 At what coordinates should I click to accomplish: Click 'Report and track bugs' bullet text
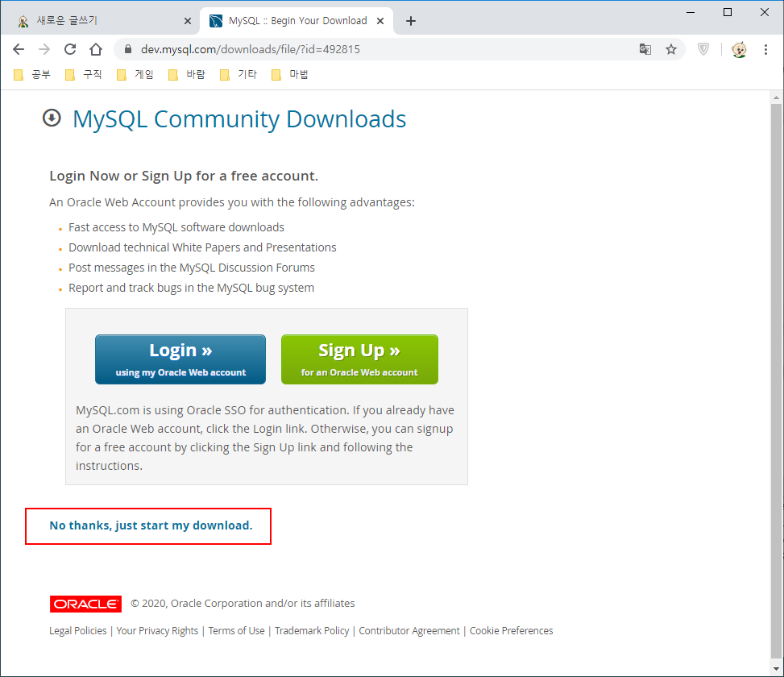point(191,288)
